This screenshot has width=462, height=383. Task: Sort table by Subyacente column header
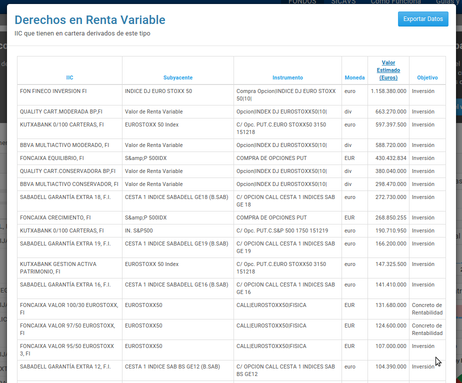click(x=178, y=78)
